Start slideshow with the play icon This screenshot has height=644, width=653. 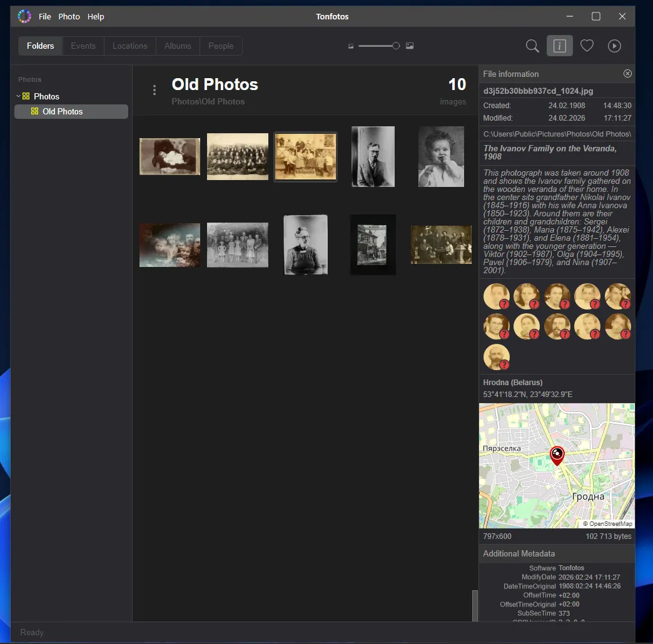614,46
